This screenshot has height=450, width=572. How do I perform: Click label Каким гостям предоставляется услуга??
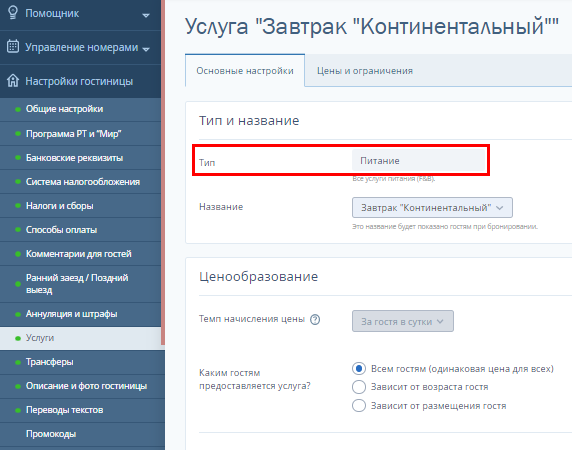[255, 379]
